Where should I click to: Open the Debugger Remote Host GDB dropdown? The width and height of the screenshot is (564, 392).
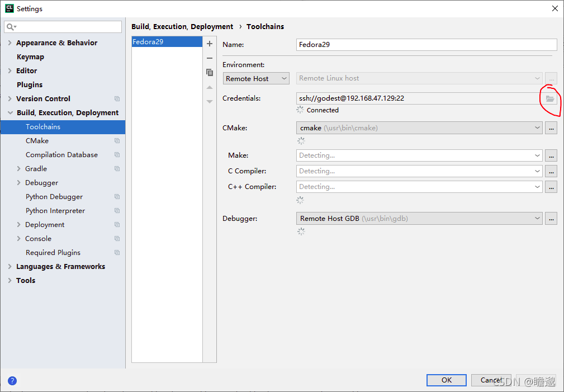click(x=419, y=219)
